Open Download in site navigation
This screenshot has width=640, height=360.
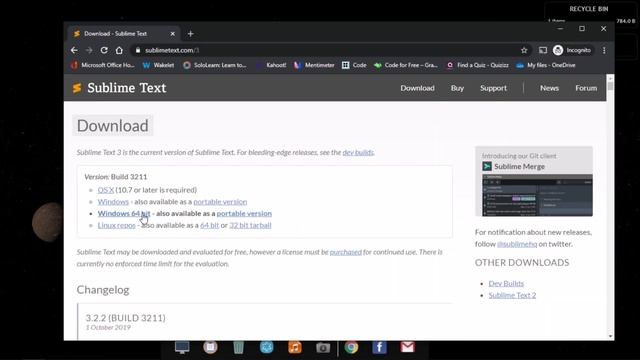point(417,88)
